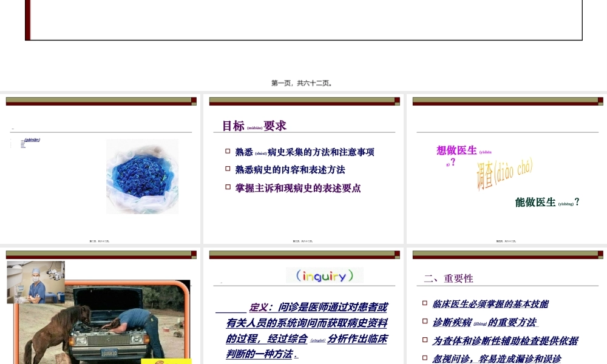This screenshot has height=364, width=607.
Task: Click the page label 第一页，共六十二页
Action: (303, 83)
